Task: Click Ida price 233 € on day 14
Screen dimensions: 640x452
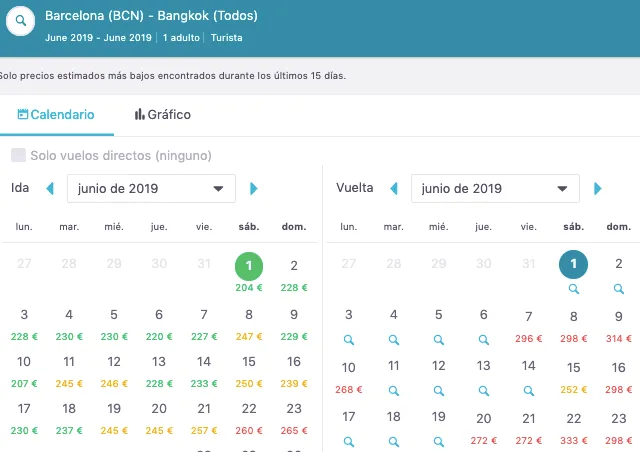Action: pos(204,384)
